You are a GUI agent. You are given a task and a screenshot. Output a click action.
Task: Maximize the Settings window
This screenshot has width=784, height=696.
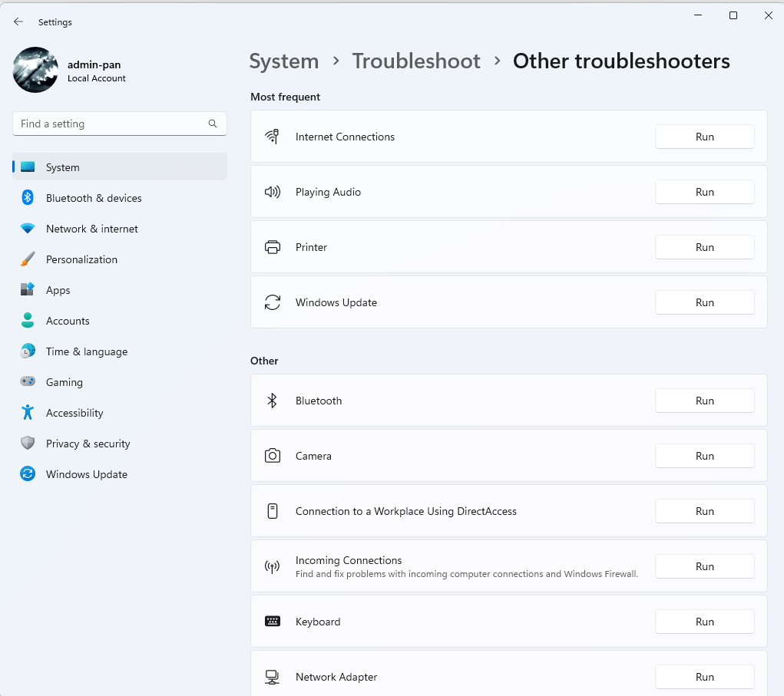tap(733, 15)
